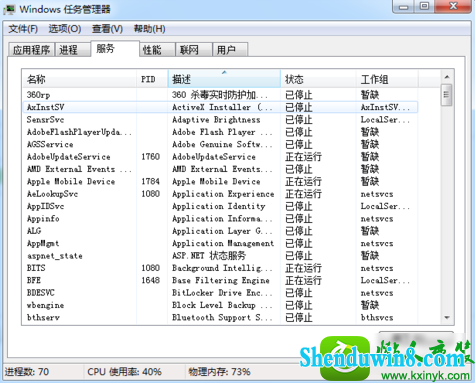Image resolution: width=475 pixels, height=383 pixels.
Task: Switch to the 性能 tab
Action: click(157, 50)
